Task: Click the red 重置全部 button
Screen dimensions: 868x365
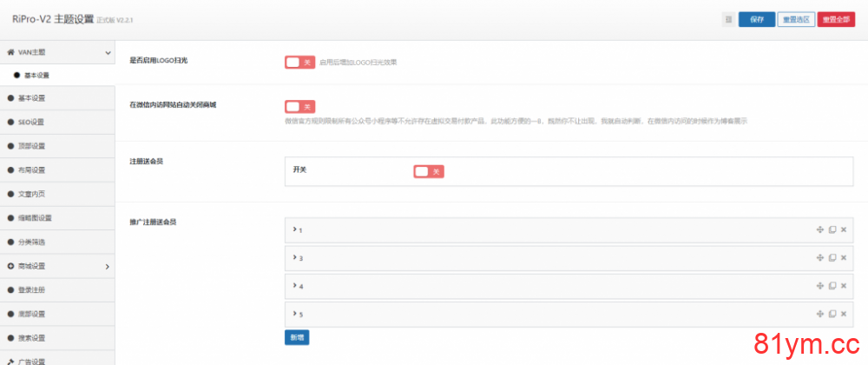Action: [836, 20]
